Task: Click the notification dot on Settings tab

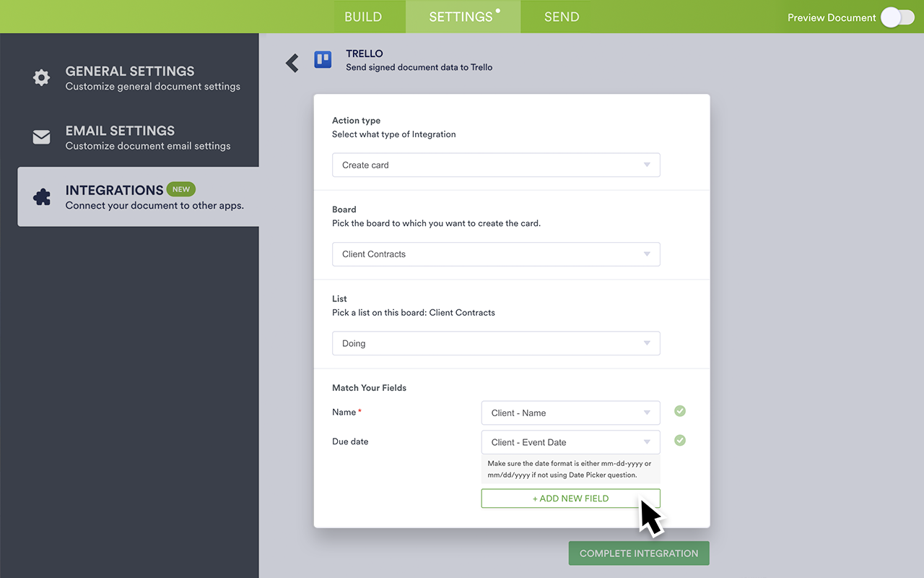Action: 497,9
